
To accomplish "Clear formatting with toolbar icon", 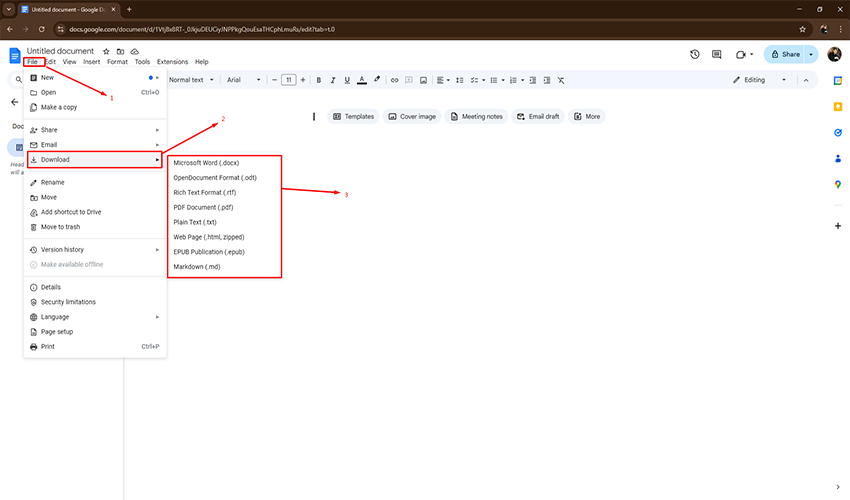I will coord(561,80).
